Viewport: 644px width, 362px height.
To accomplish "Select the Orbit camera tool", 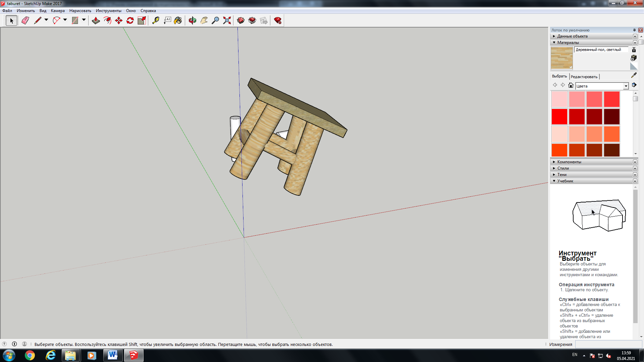I will click(x=192, y=20).
